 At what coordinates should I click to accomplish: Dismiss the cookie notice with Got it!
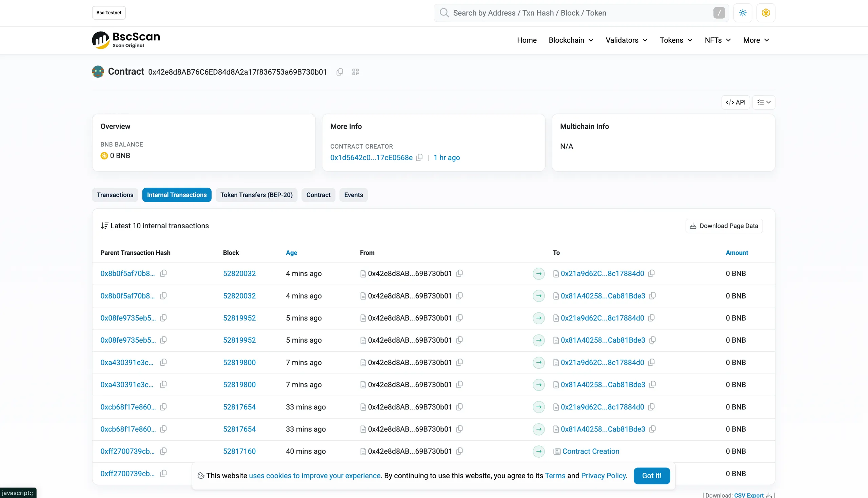click(651, 476)
